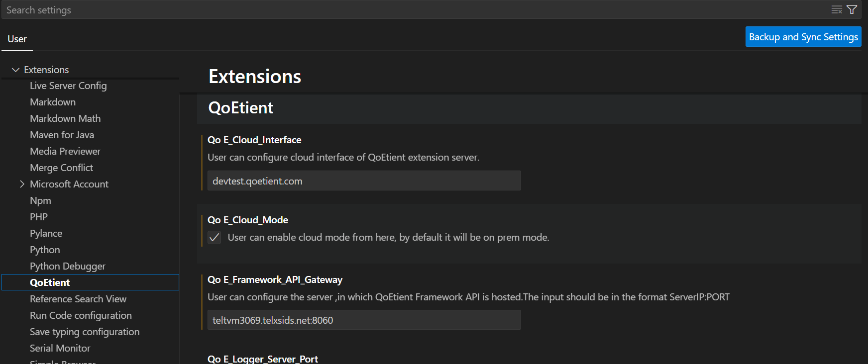Select Markdown in the settings tree
Screen dimensions: 868x364
pyautogui.click(x=53, y=102)
